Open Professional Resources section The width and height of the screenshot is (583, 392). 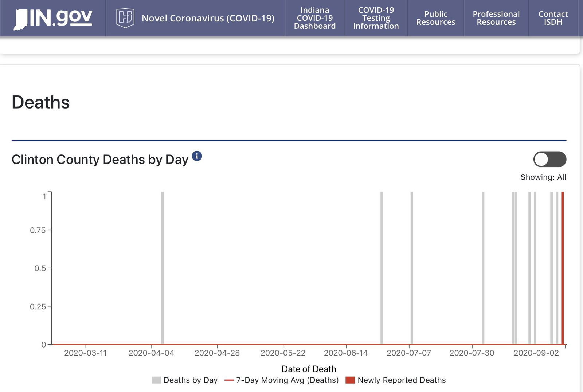[496, 18]
